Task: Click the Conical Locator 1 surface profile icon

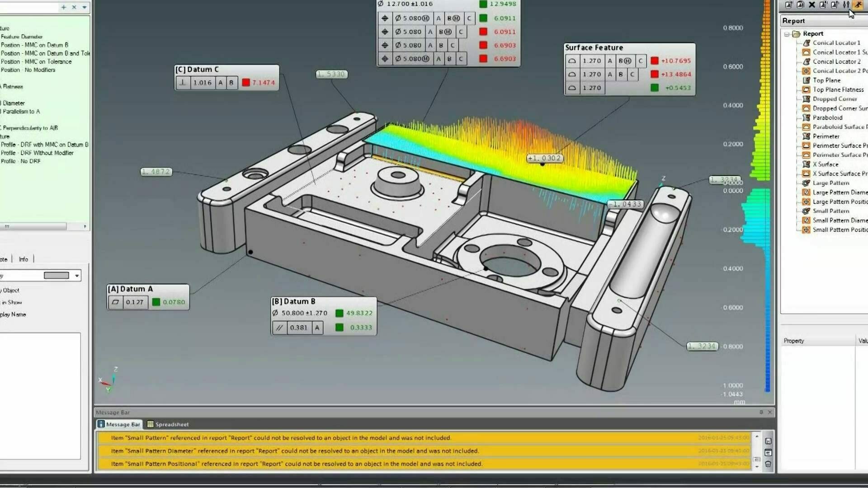Action: [806, 52]
